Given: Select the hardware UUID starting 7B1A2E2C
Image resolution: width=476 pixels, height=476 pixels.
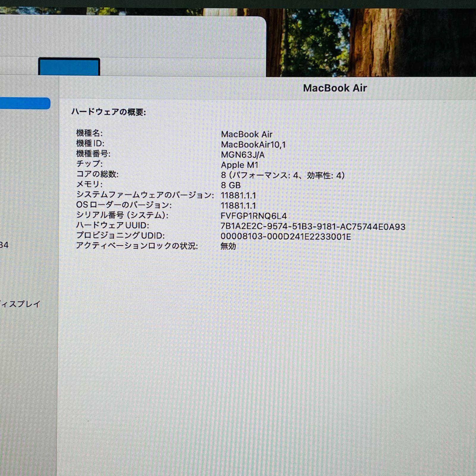Looking at the screenshot, I should (313, 226).
